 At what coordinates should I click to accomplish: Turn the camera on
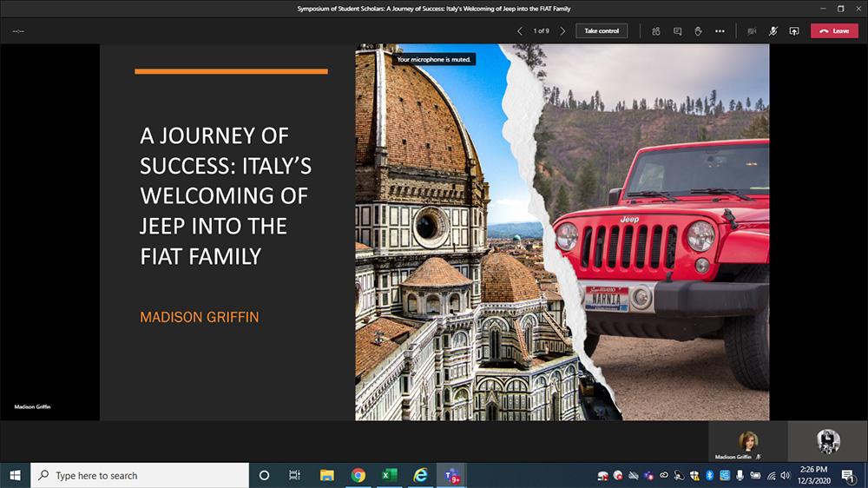(x=752, y=30)
